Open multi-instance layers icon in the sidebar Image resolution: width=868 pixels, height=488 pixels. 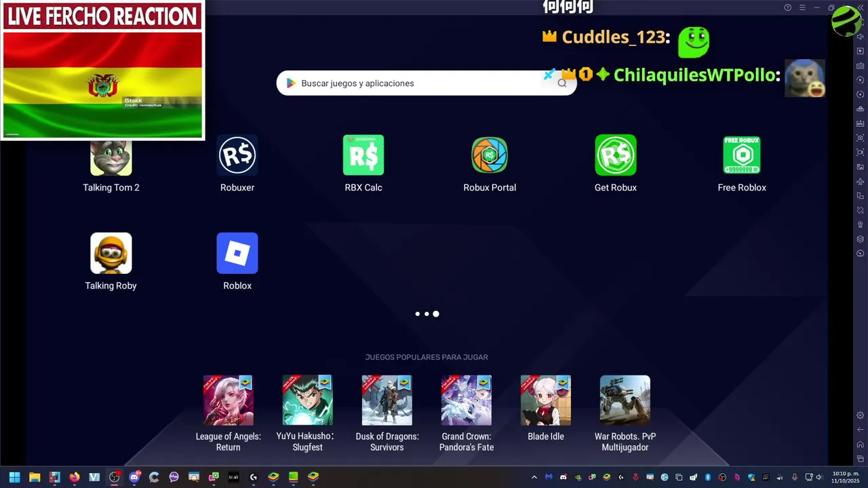pos(860,239)
